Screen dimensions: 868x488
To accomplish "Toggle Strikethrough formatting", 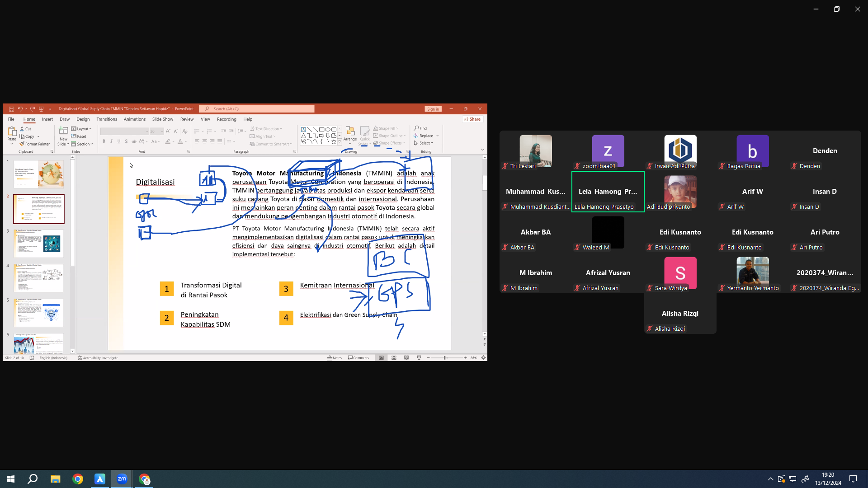I will click(134, 141).
